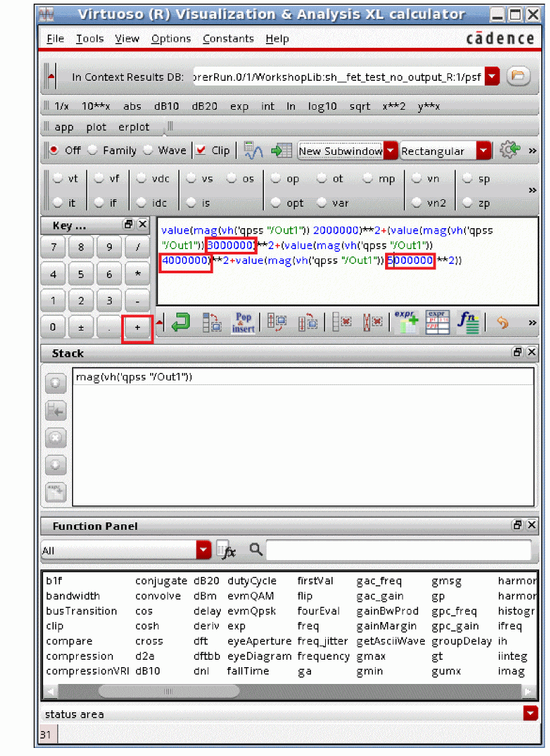Click the dB20 function button in toolbar

click(205, 106)
